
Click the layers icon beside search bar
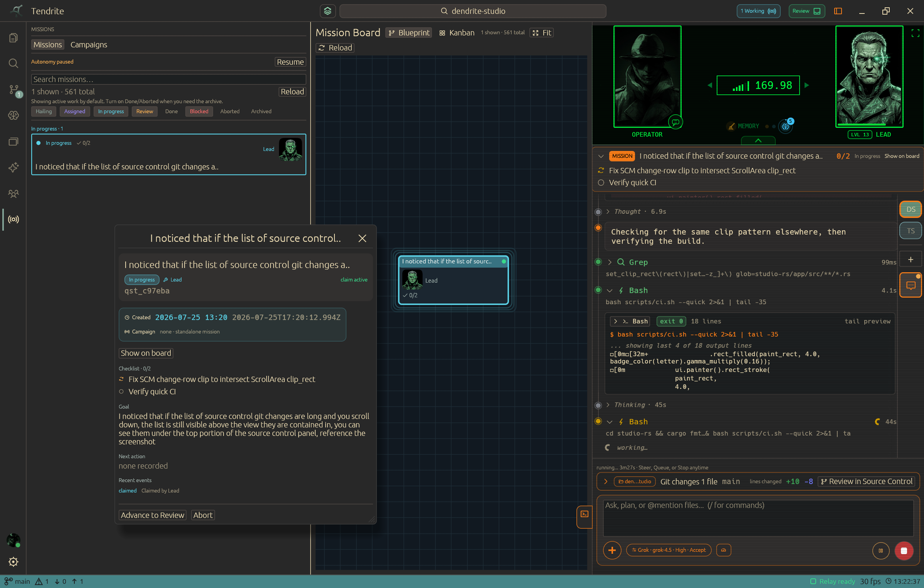[x=328, y=11]
